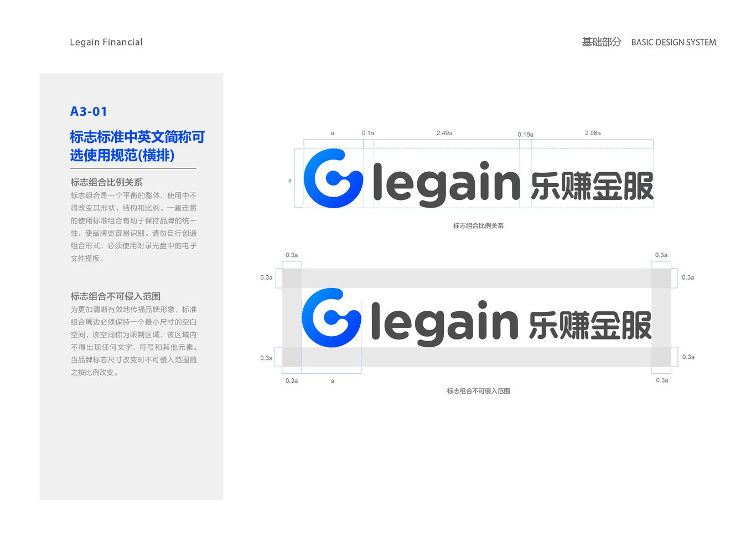The width and height of the screenshot is (756, 535).
Task: Click '乐赚金服' characters in lower diagram
Action: coord(591,326)
